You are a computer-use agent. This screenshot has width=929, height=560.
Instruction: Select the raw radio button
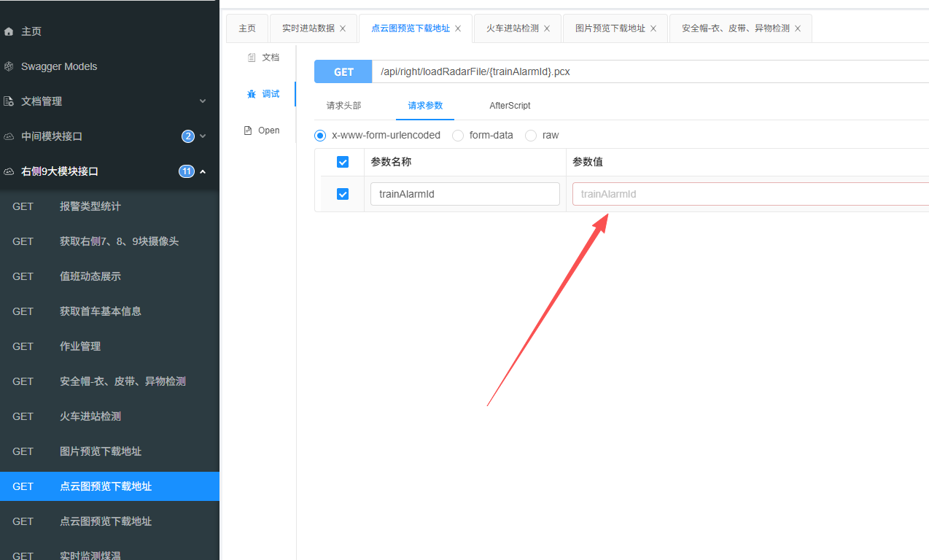coord(531,136)
